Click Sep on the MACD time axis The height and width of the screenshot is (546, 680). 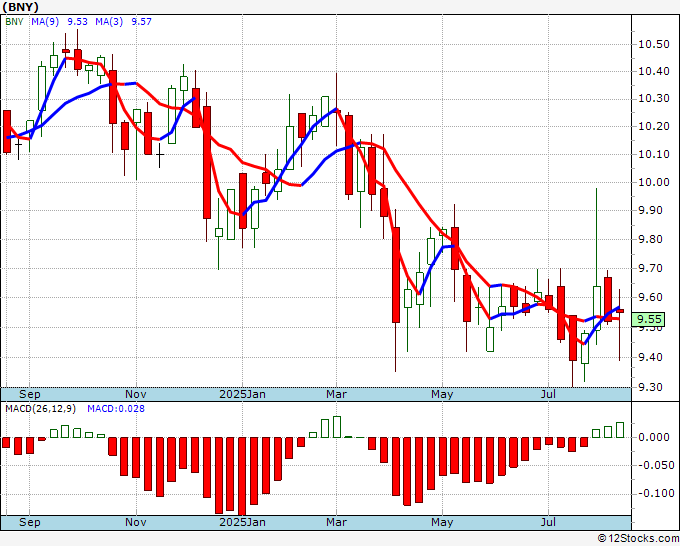[x=29, y=522]
